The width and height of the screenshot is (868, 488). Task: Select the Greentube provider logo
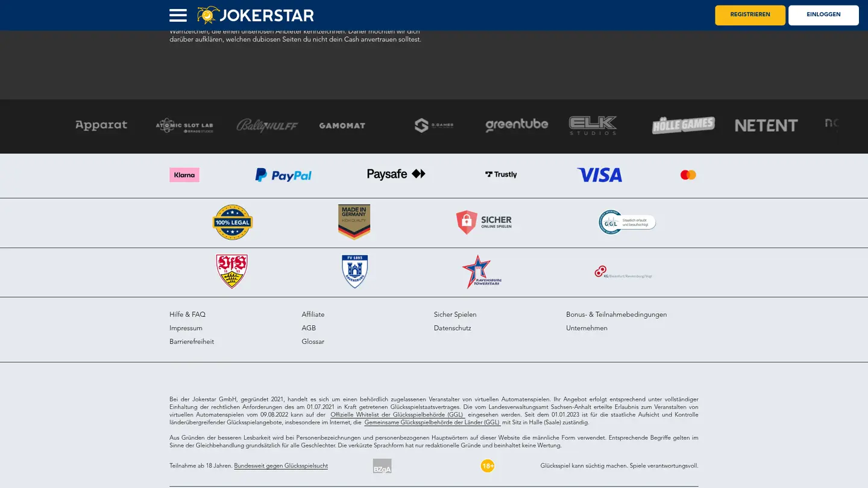(x=517, y=125)
